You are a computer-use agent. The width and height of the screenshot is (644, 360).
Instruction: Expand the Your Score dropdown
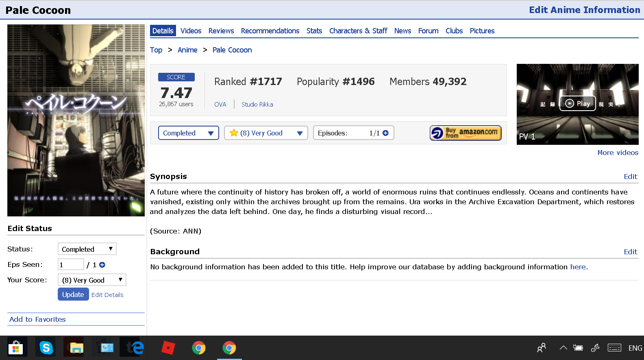point(92,280)
